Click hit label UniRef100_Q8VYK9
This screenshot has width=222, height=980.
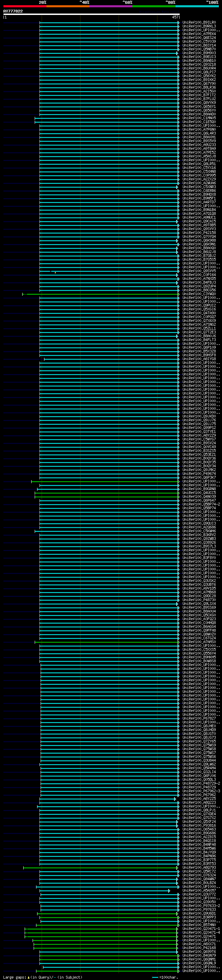coord(199,103)
